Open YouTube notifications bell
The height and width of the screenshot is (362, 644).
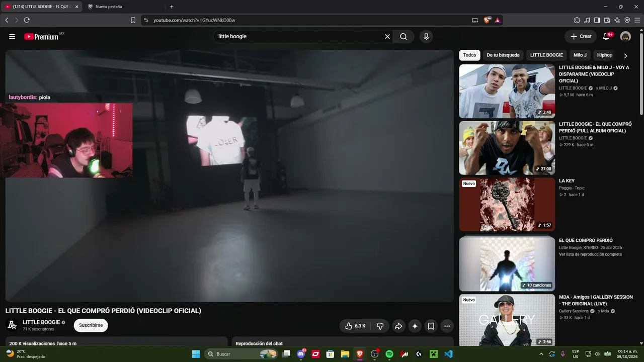click(606, 37)
